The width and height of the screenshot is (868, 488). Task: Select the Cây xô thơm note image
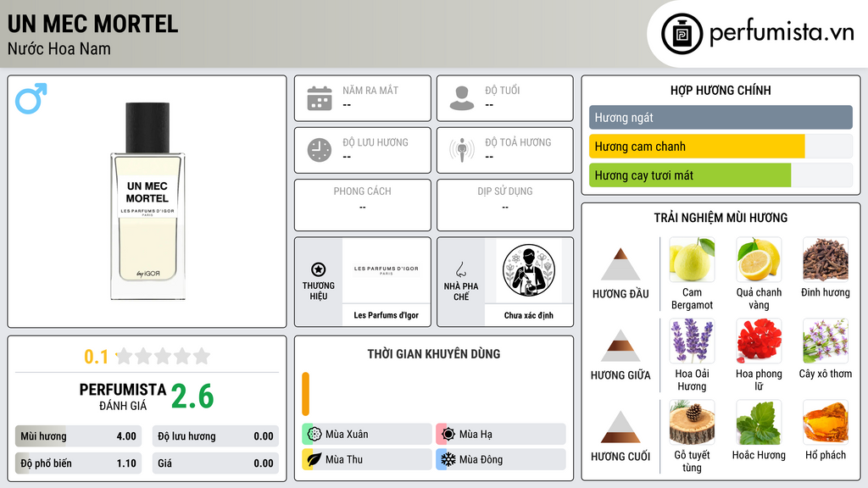pos(826,341)
